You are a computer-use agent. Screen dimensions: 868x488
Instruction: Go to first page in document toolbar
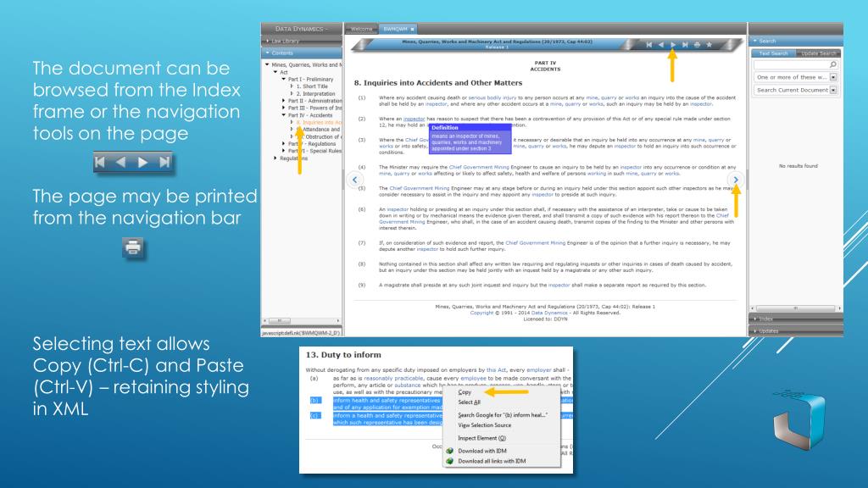[648, 45]
